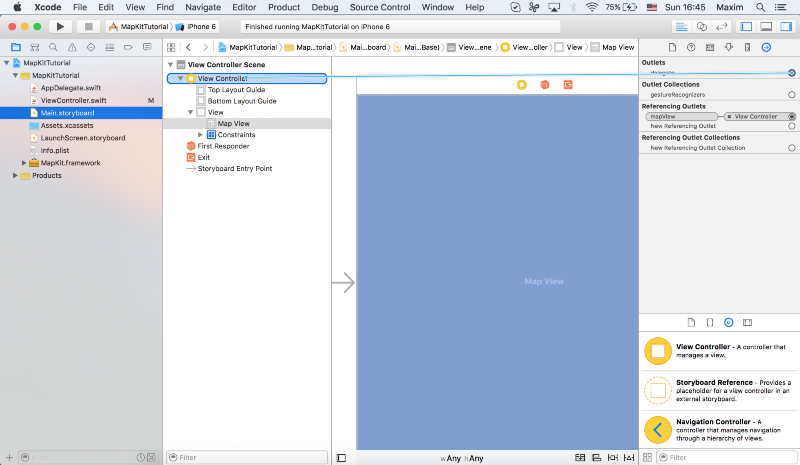
Task: Switch to Assistant editor
Action: (x=702, y=27)
